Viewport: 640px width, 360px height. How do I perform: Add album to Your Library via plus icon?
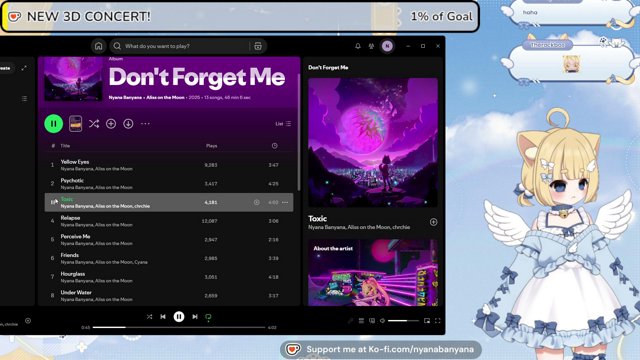point(111,124)
